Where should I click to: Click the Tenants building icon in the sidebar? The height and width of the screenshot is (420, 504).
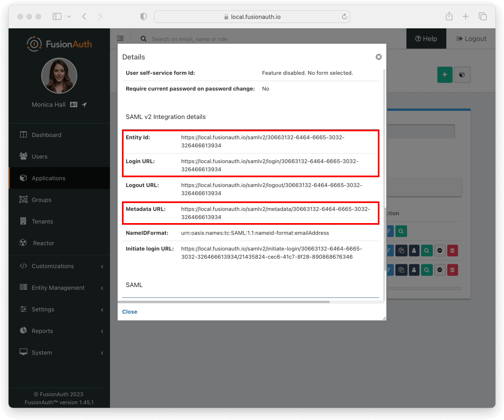coord(23,221)
